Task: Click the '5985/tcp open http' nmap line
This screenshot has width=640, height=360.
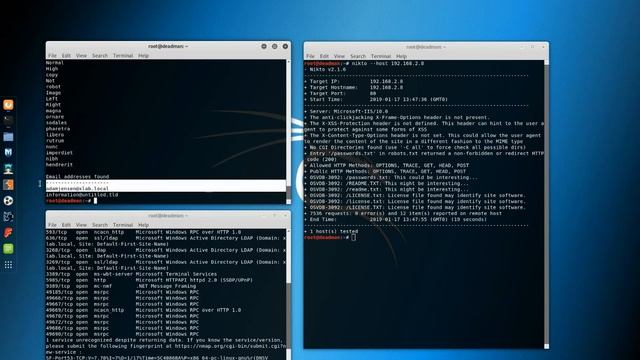Action: pos(149,280)
